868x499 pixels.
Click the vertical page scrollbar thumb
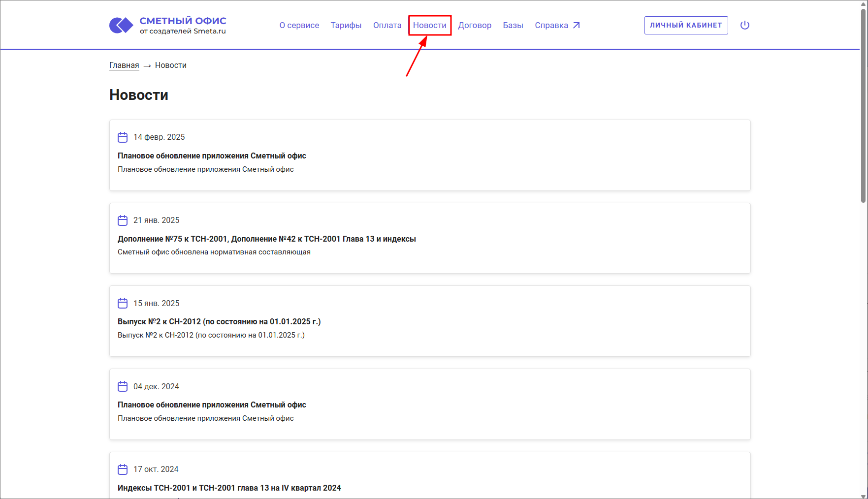863,103
